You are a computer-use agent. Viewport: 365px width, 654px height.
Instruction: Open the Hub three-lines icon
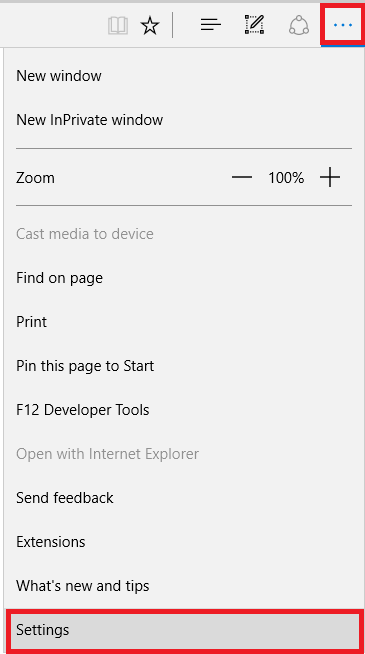(211, 25)
